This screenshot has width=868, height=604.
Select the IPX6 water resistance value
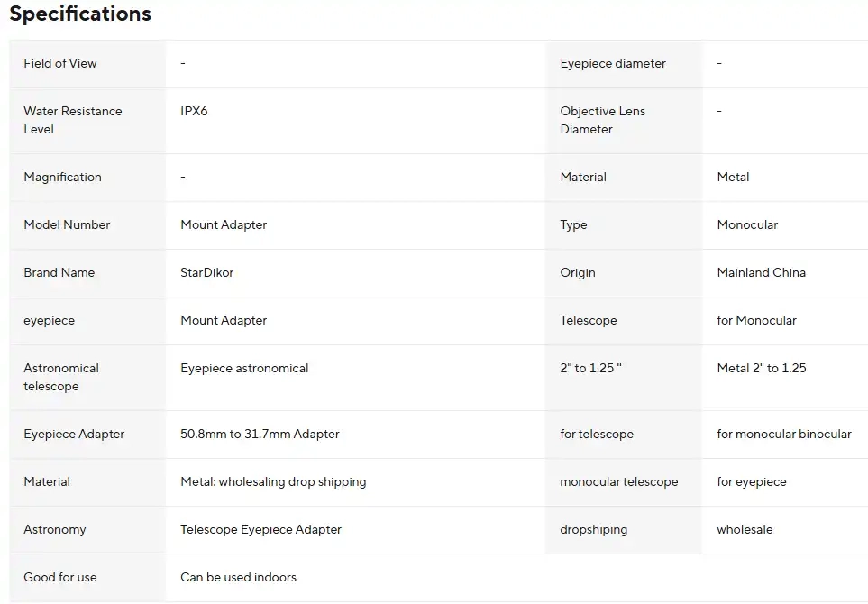(194, 111)
